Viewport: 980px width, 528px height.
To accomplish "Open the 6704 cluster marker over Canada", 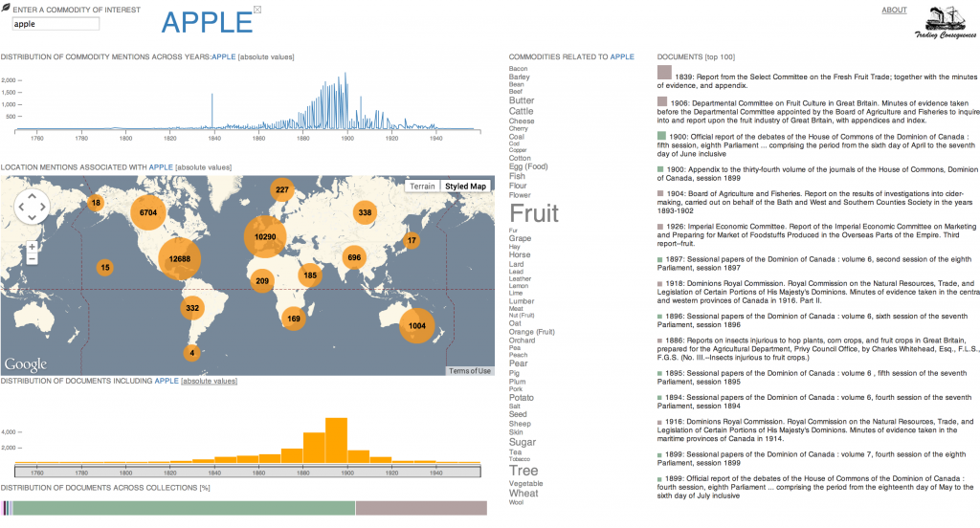I will [148, 212].
